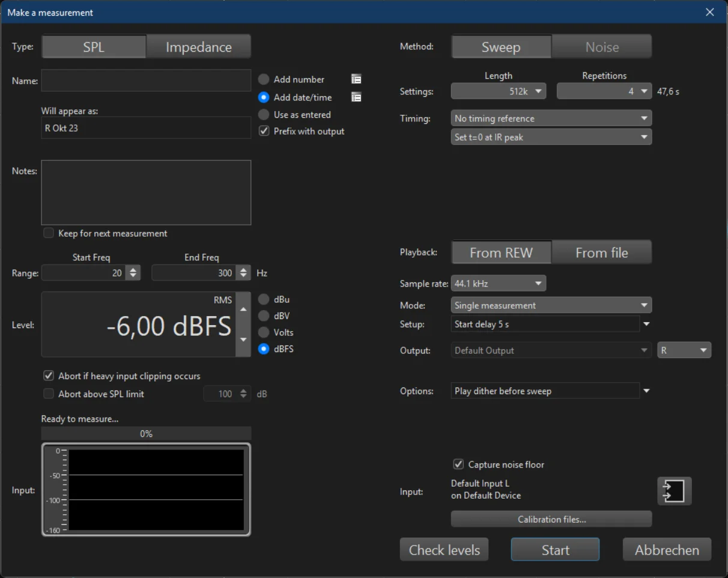Toggle the Prefix with output checkbox

click(264, 131)
